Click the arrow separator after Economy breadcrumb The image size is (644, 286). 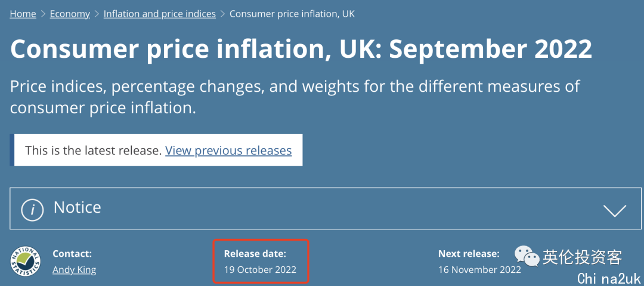click(x=97, y=14)
